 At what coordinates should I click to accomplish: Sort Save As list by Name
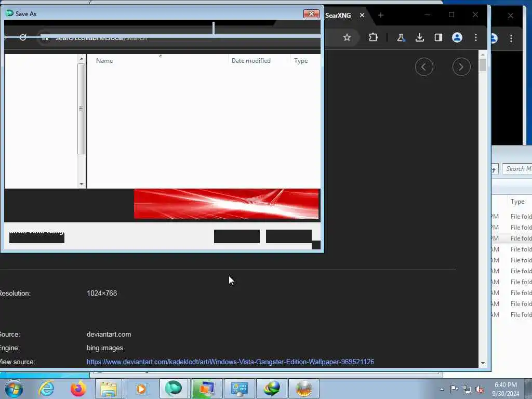pos(104,61)
